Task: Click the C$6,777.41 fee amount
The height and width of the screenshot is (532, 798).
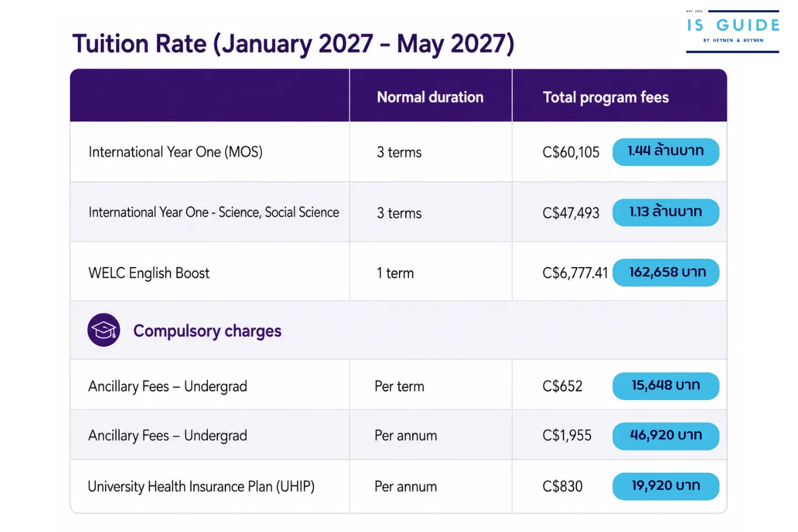Action: [x=575, y=273]
